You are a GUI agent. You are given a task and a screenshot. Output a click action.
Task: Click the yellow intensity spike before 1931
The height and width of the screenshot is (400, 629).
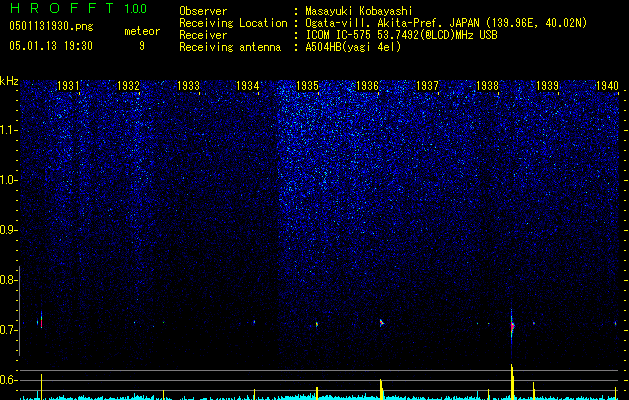[41, 386]
